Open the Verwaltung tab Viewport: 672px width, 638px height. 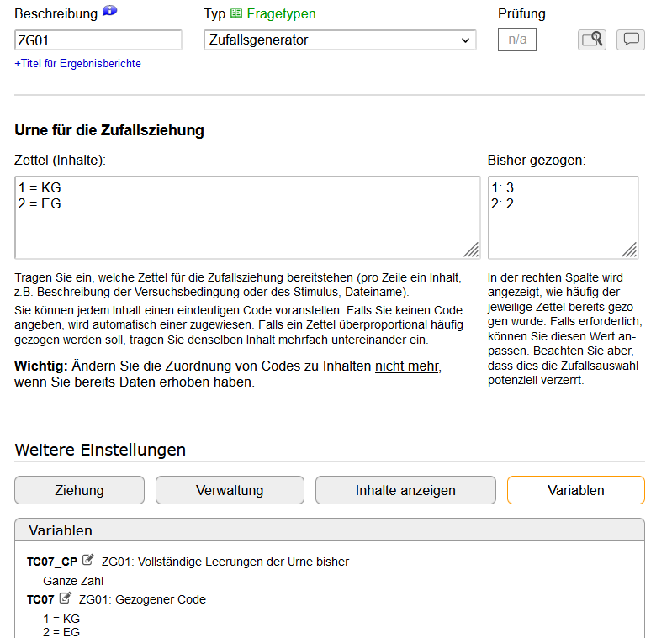pos(230,490)
